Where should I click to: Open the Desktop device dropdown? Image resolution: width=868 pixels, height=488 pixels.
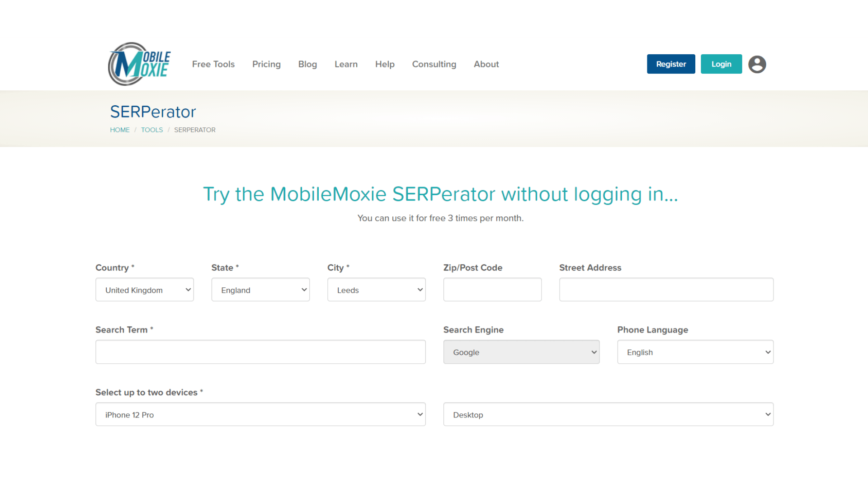tap(609, 414)
